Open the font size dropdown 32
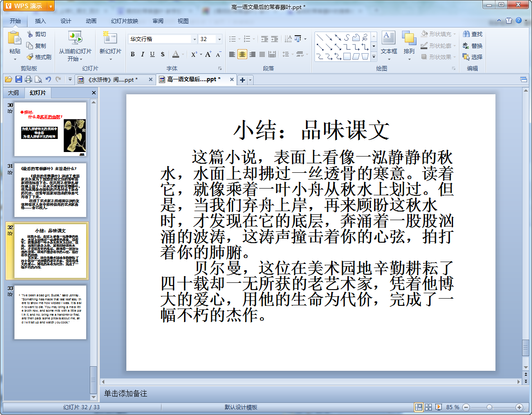The image size is (532, 415). coord(219,39)
